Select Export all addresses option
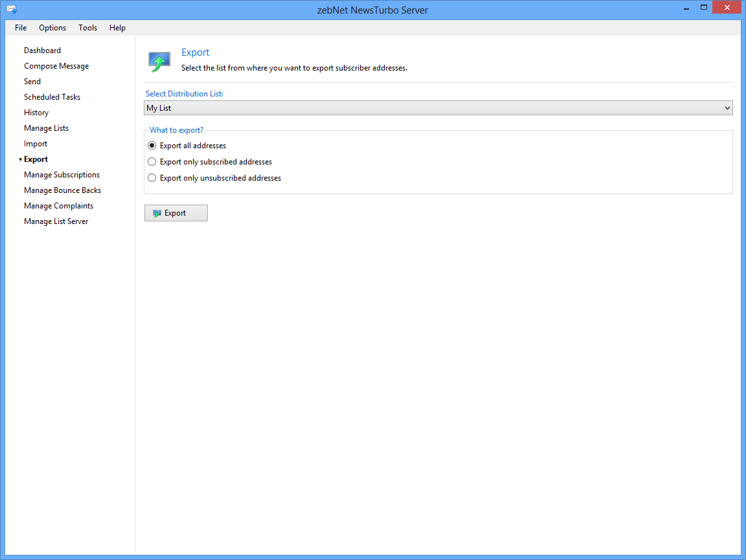This screenshot has height=560, width=746. (x=152, y=146)
